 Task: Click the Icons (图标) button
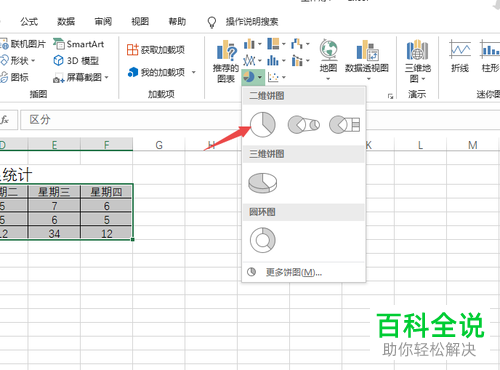tap(14, 77)
